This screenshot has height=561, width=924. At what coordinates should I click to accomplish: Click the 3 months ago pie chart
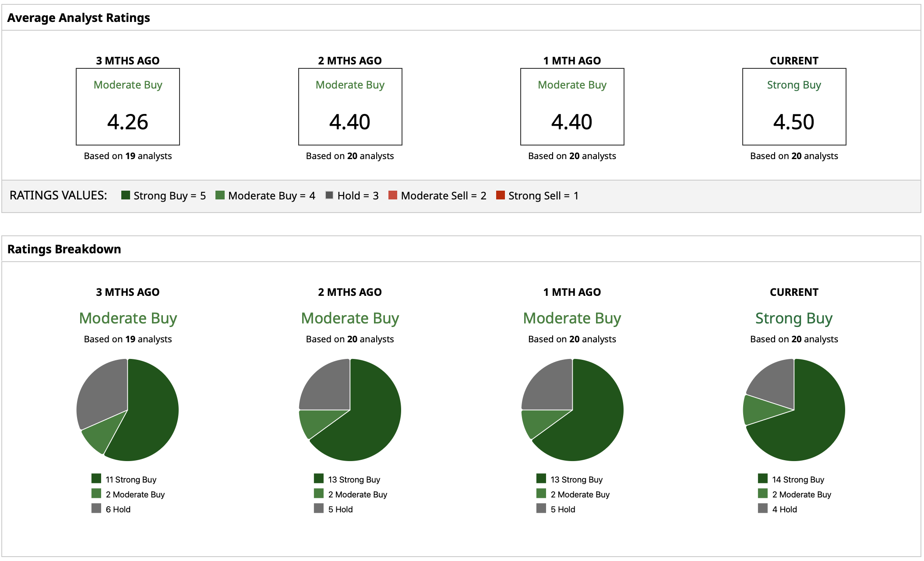coord(127,410)
